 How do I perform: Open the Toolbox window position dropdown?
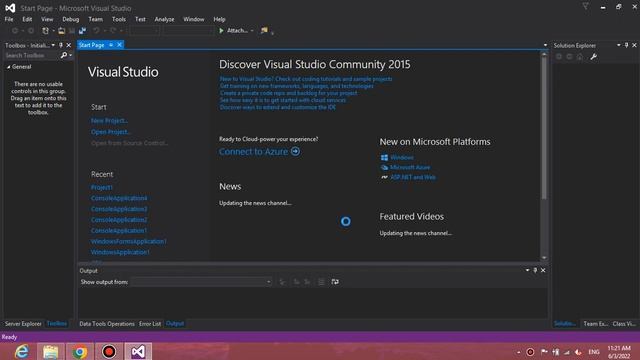53,45
